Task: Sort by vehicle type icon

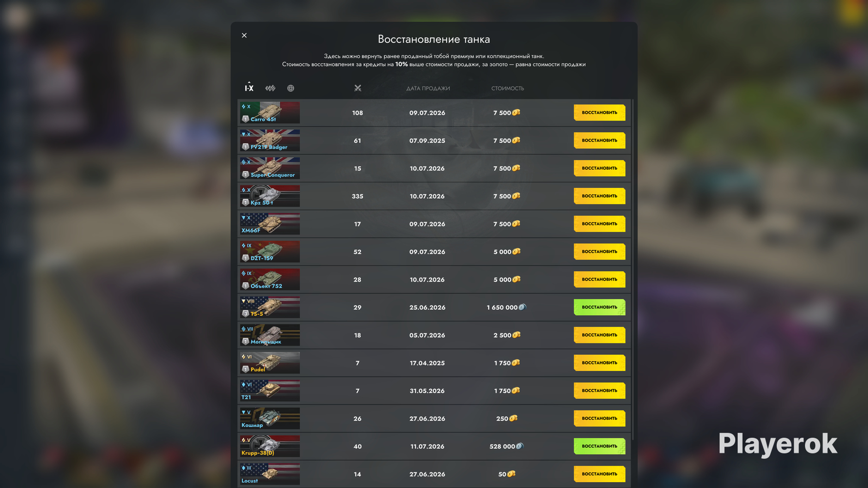Action: coord(270,88)
